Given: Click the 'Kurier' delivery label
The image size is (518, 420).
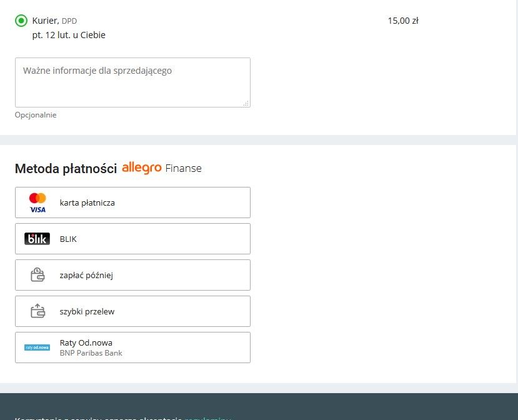Looking at the screenshot, I should click(45, 21).
